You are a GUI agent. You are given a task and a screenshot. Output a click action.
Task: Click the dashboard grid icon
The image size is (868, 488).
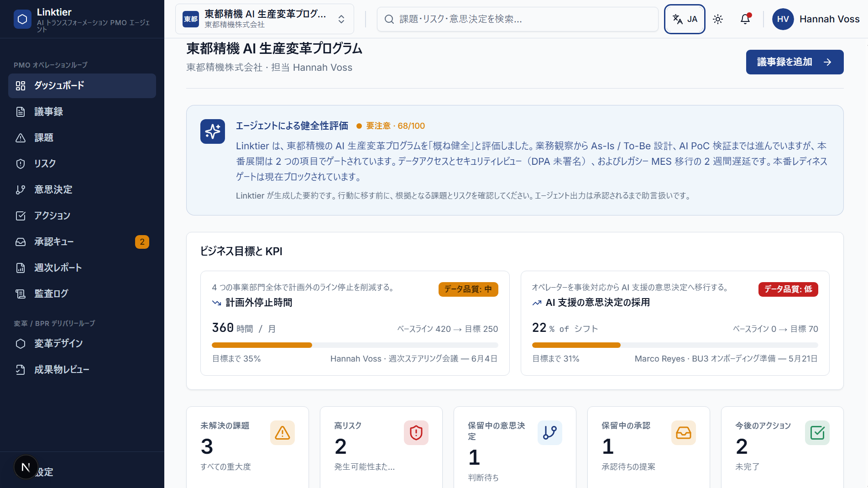21,86
